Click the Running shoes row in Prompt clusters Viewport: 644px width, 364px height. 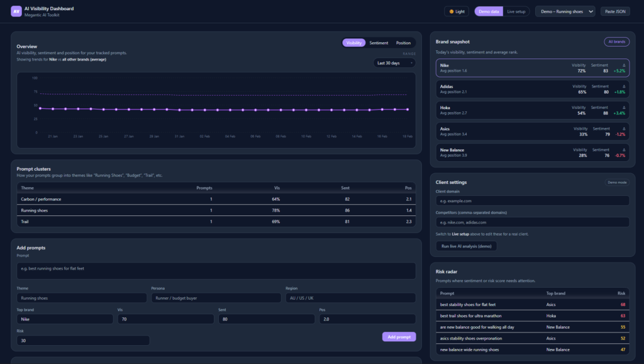click(217, 210)
